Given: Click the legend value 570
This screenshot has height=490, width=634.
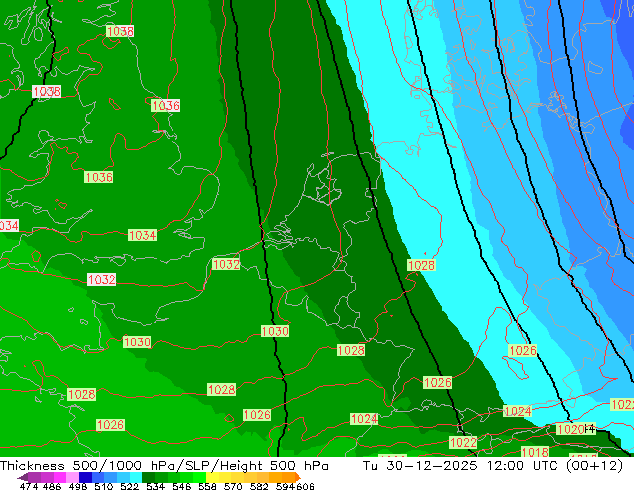Looking at the screenshot, I should 233,486.
